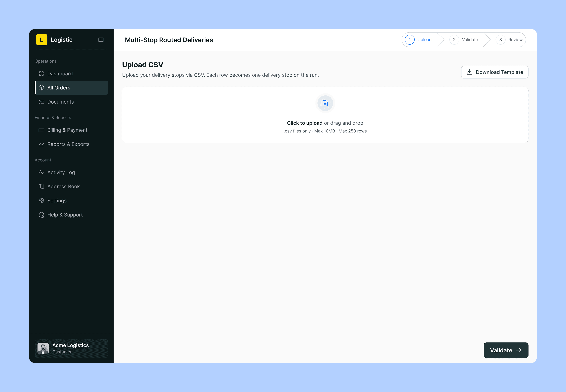
Task: Click the 'Account' section label
Action: [x=43, y=160]
